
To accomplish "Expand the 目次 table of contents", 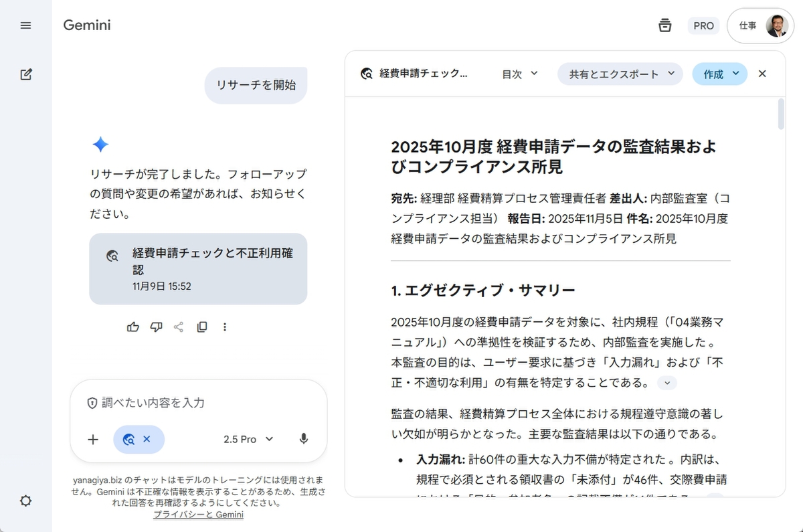I will click(x=520, y=74).
